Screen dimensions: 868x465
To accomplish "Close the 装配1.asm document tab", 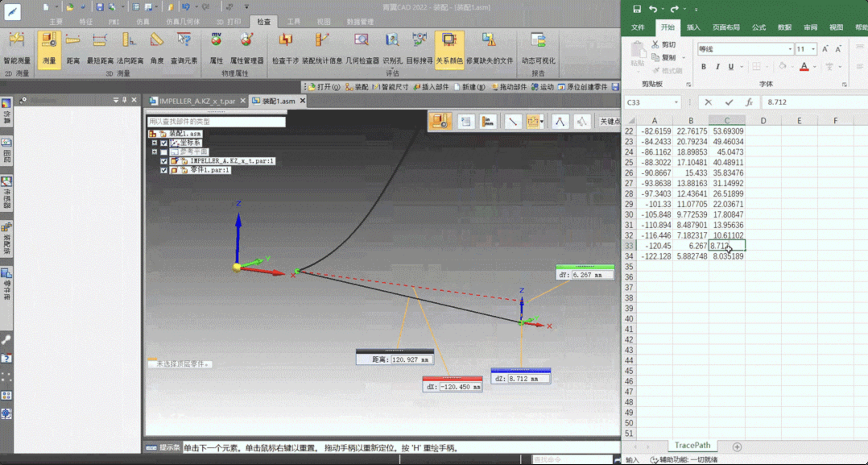I will click(303, 101).
